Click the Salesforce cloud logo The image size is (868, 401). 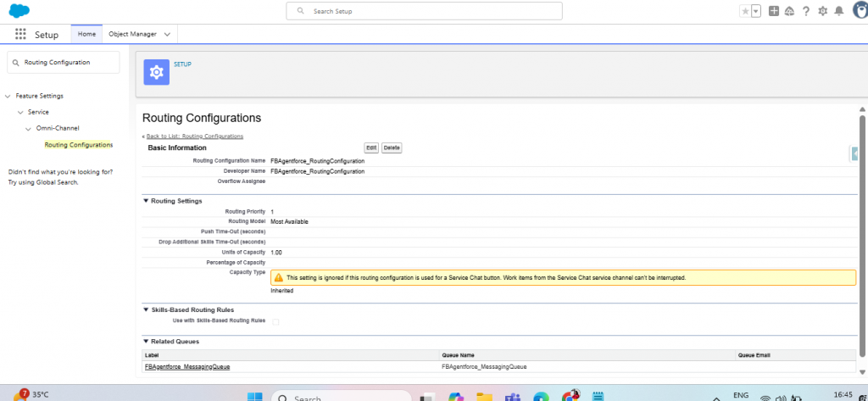[19, 10]
